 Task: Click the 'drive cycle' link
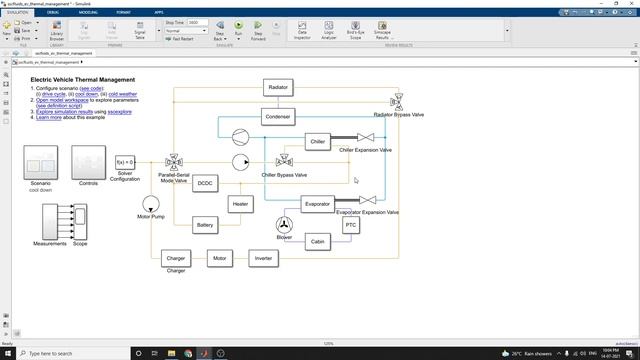click(53, 94)
